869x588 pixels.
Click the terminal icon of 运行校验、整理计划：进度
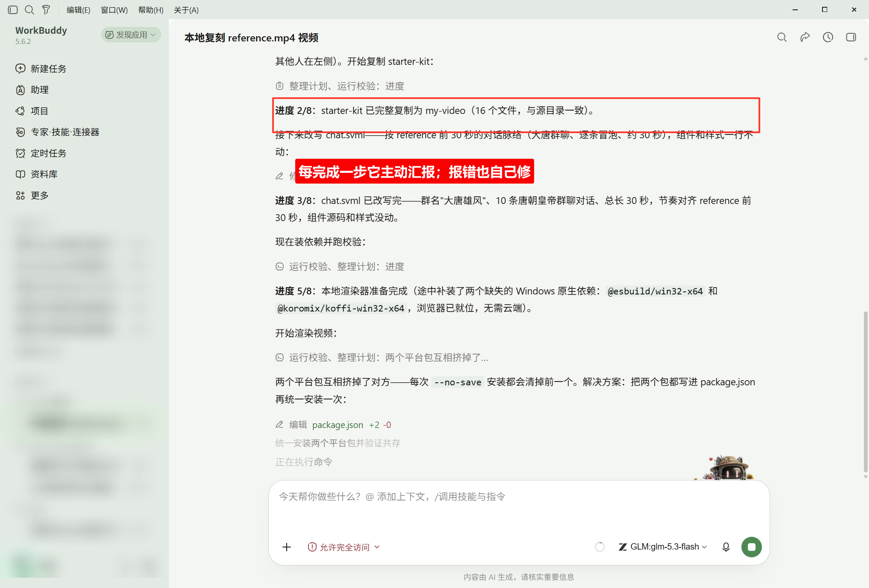click(279, 267)
